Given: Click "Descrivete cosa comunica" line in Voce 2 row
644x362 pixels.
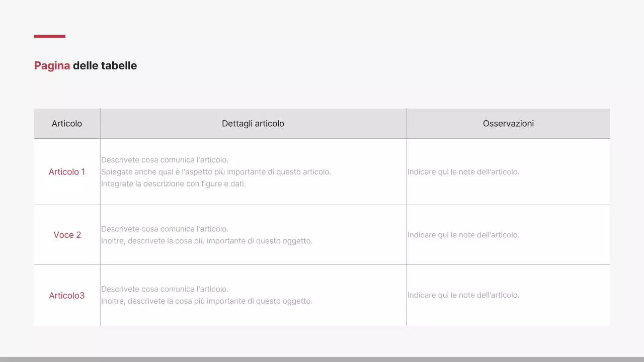Looking at the screenshot, I should (x=165, y=229).
